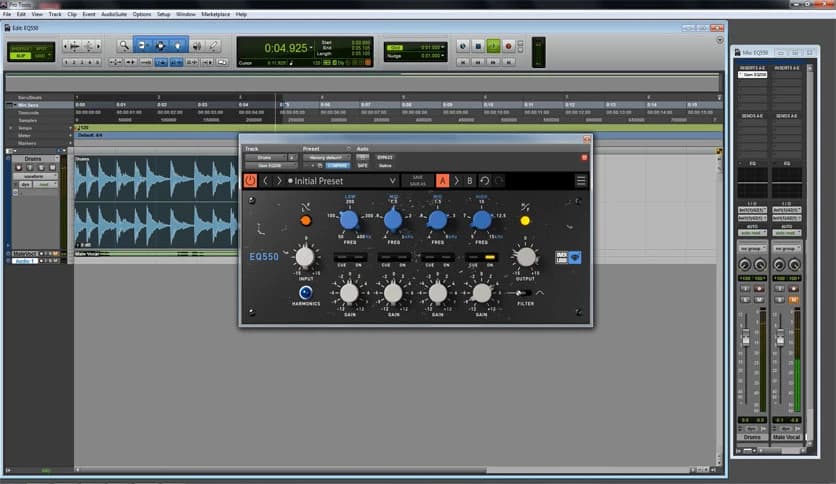Click the HIGH band frequency knob
The image size is (836, 484).
point(481,220)
